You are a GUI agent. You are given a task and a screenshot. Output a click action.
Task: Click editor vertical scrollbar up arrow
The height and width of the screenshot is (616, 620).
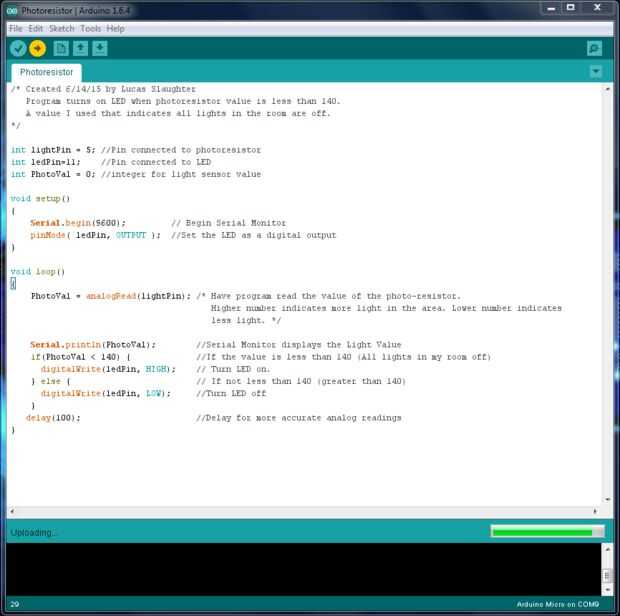click(x=607, y=89)
